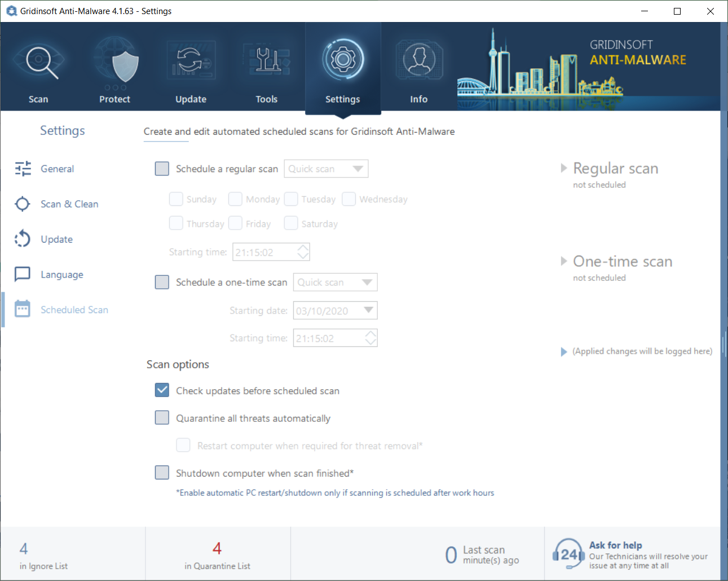This screenshot has width=728, height=581.
Task: Expand the Regular scan details arrow
Action: coord(563,168)
